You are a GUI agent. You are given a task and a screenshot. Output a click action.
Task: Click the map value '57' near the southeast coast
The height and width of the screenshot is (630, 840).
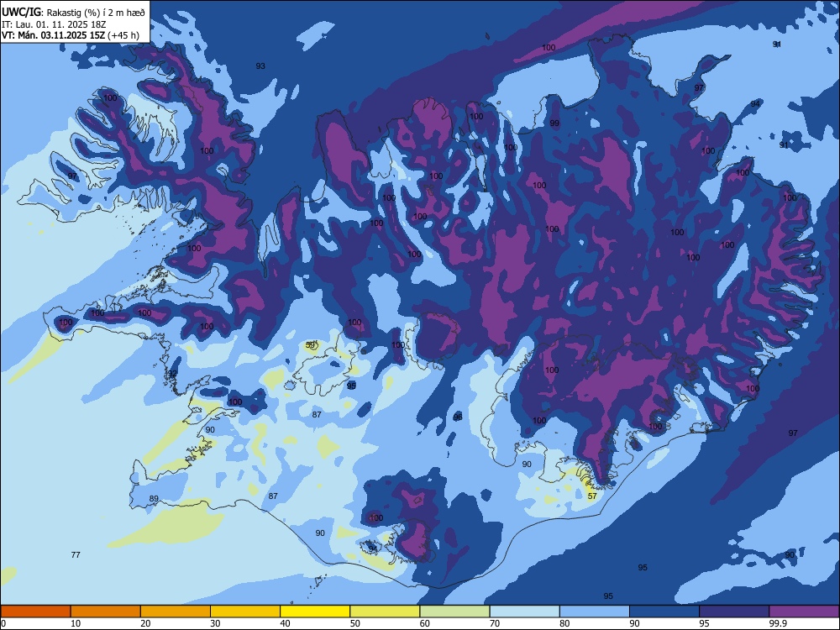592,496
